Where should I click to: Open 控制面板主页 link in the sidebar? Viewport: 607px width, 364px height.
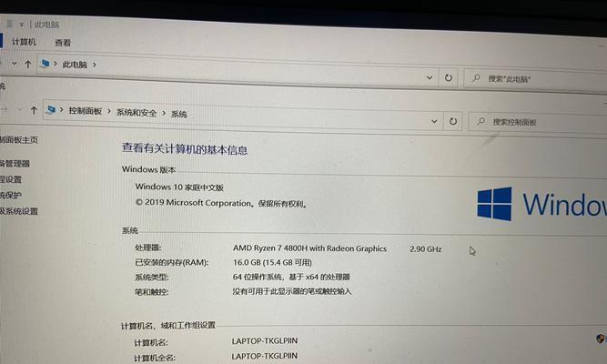coord(18,140)
